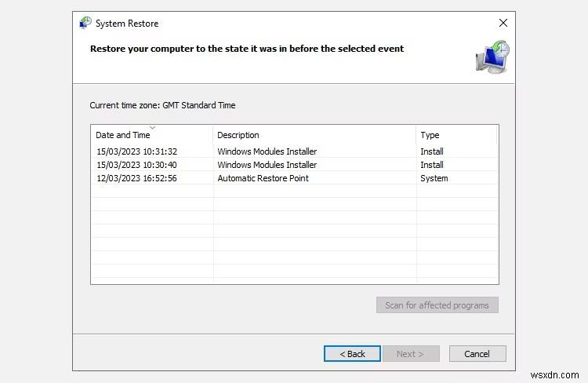Sort by the Description column header
588x383 pixels.
[x=314, y=135]
